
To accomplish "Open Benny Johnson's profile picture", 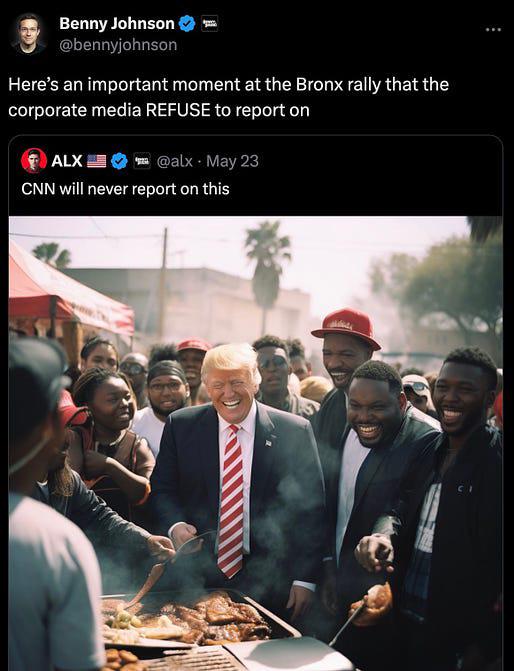I will click(x=28, y=33).
